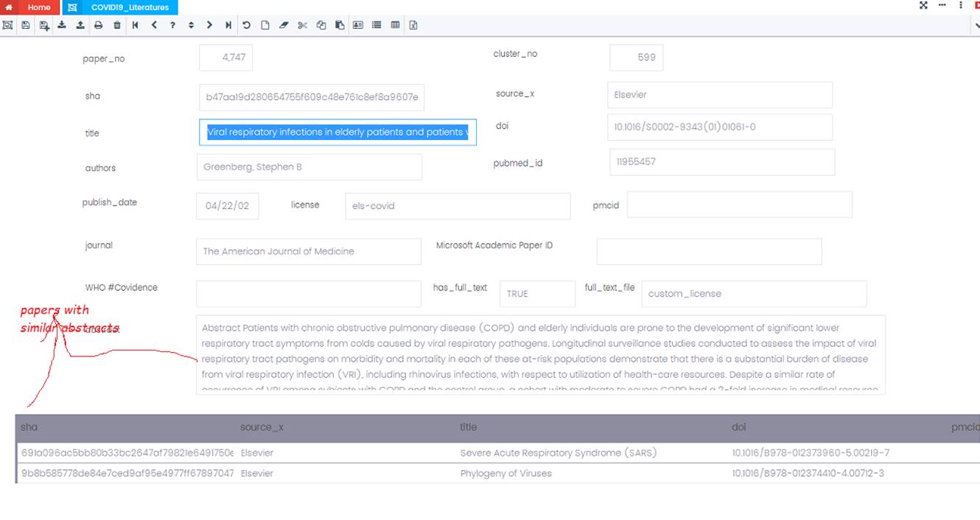
Task: Click the authors field with Greenberg, Stephen B
Action: point(309,167)
